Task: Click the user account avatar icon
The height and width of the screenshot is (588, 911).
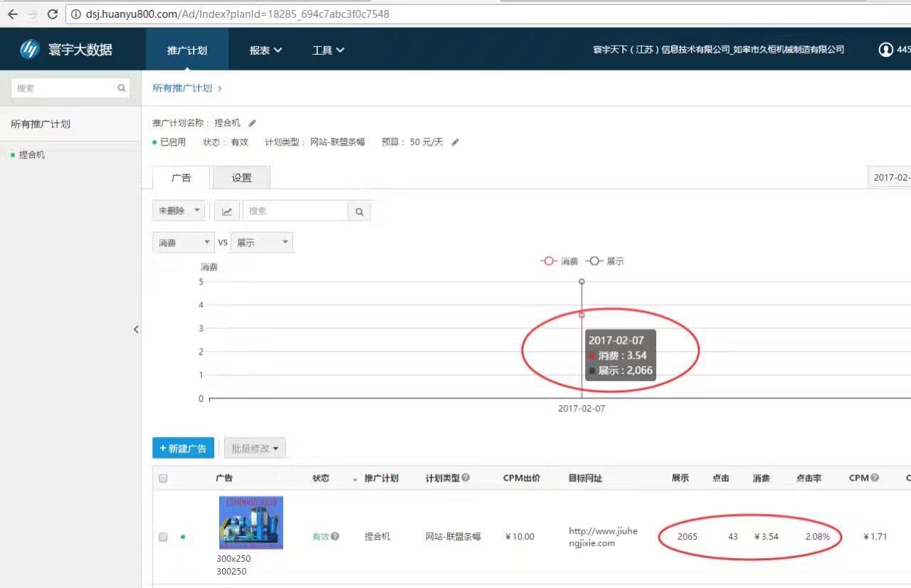Action: (x=885, y=50)
